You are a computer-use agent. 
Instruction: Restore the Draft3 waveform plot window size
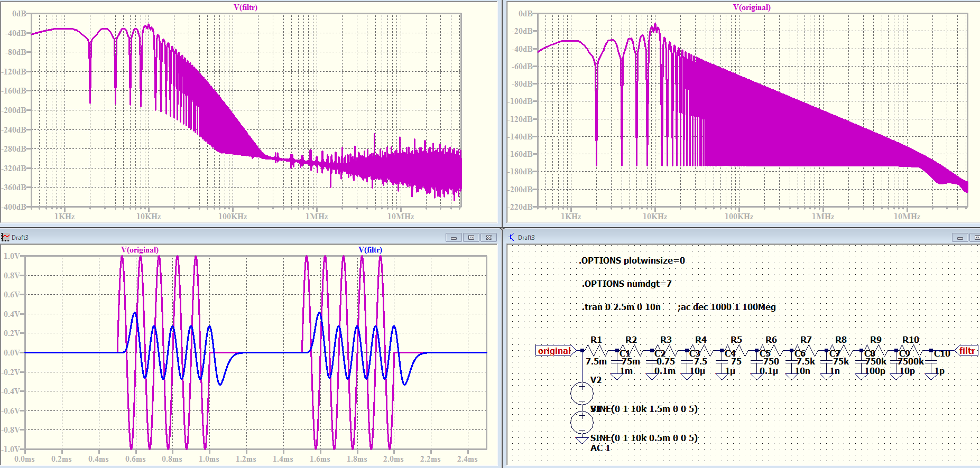point(471,238)
